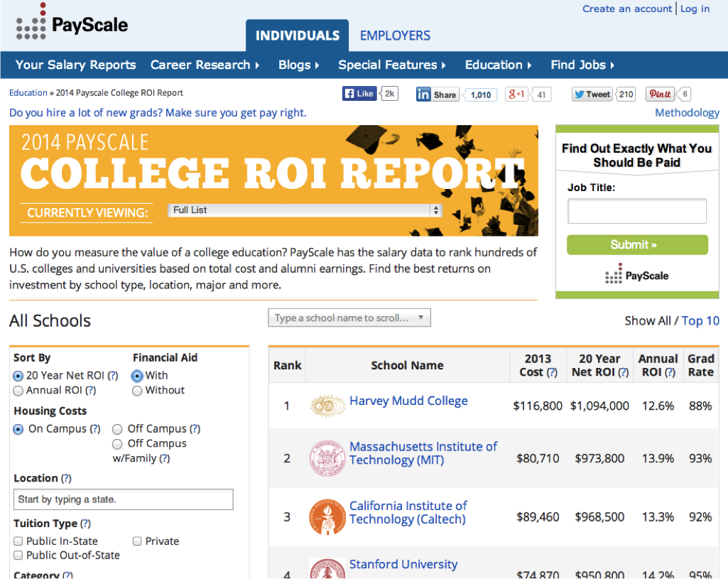The width and height of the screenshot is (728, 579).
Task: Click the PayScale logo in header
Action: tap(72, 26)
